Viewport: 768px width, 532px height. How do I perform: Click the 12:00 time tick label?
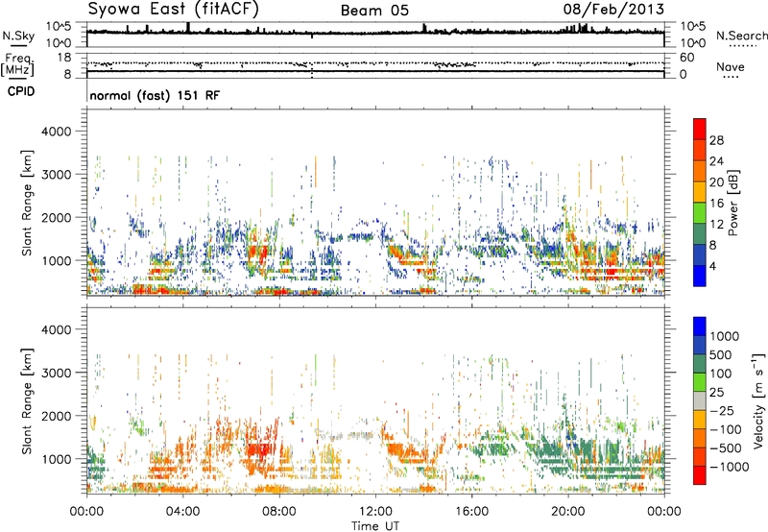tap(375, 512)
